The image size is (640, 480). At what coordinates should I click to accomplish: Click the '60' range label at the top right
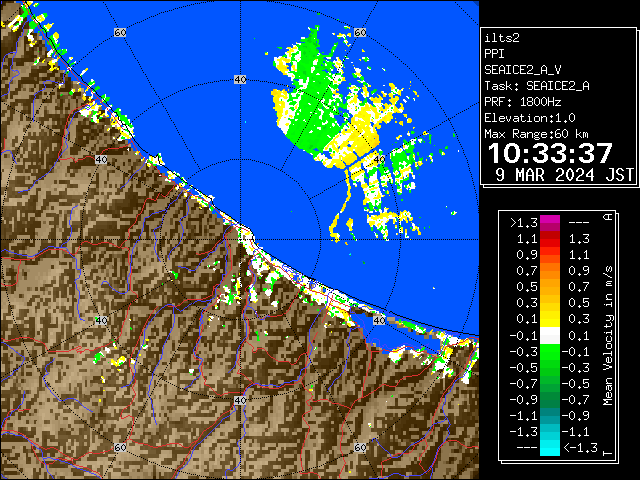(360, 32)
